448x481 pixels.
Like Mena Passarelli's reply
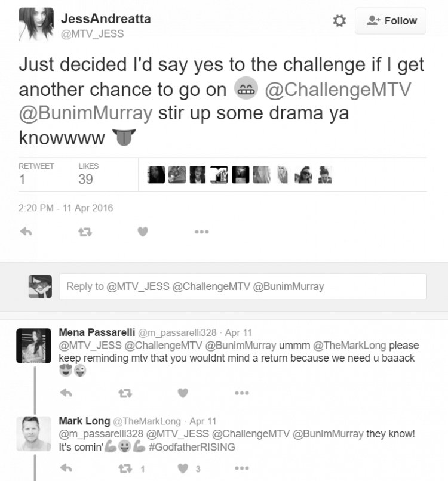[x=183, y=393]
